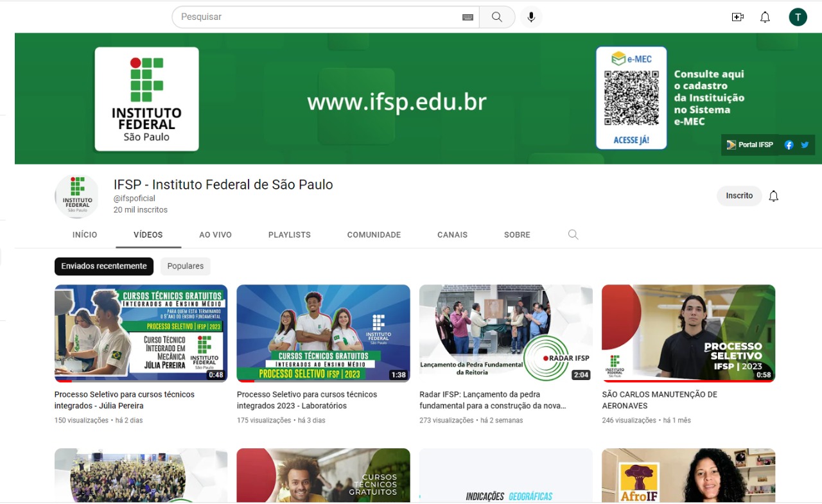Open the notifications bell in the header
This screenshot has width=822, height=504.
coord(765,17)
